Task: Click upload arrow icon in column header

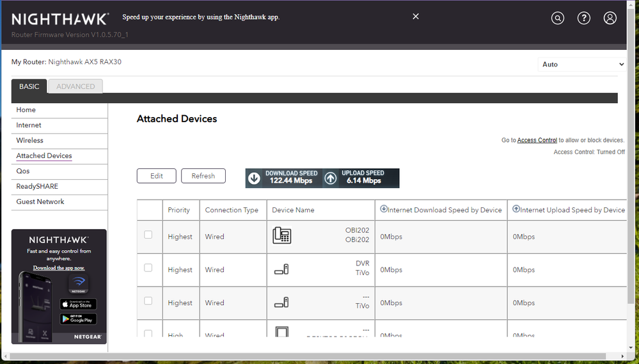Action: click(516, 209)
